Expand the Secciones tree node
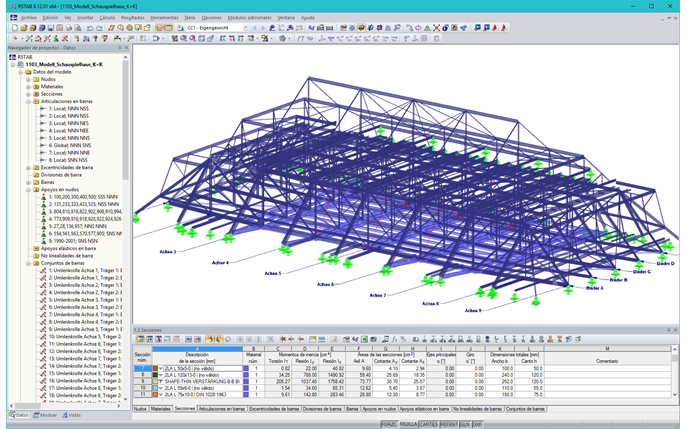 [x=28, y=94]
